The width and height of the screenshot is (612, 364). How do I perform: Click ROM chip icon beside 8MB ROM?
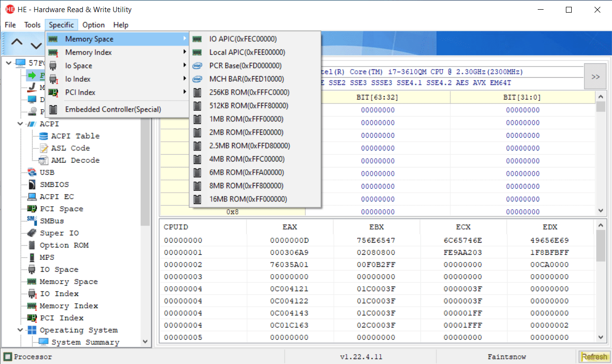197,186
